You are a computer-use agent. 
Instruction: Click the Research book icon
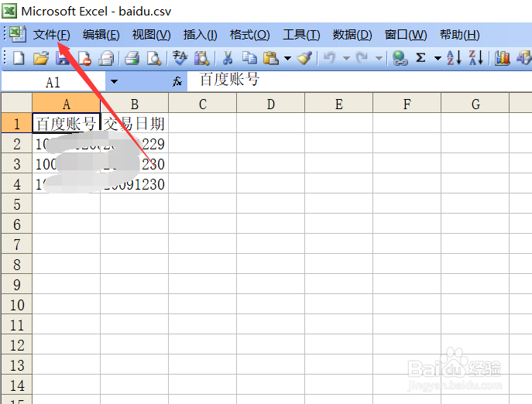(x=202, y=58)
